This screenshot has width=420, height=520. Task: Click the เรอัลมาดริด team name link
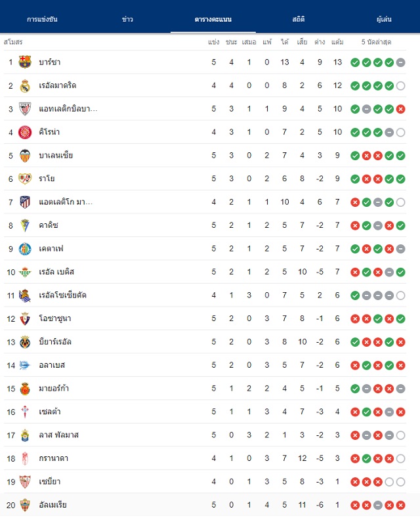pyautogui.click(x=58, y=85)
